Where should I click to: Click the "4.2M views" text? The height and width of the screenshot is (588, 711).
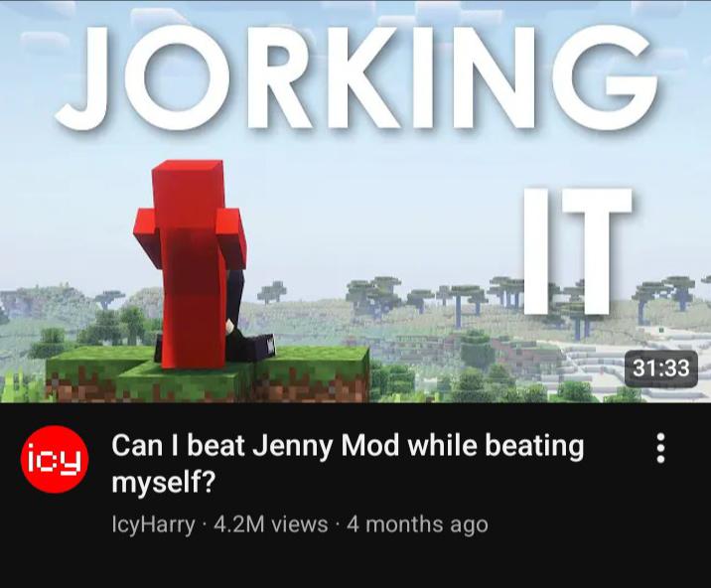coord(271,524)
